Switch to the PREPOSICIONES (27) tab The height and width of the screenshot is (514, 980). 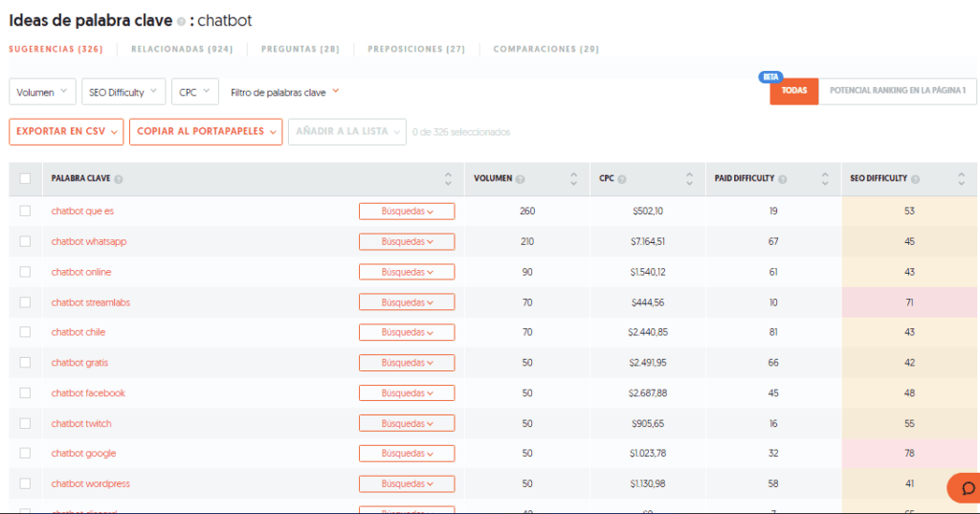[416, 49]
